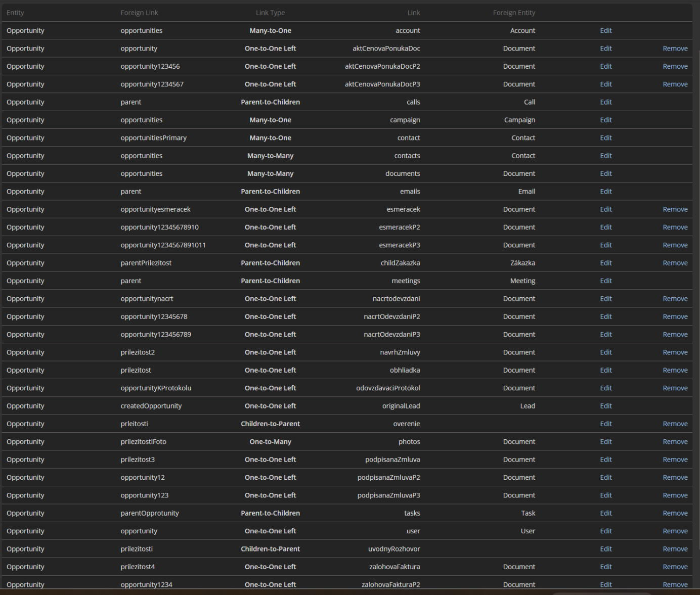Remove the esmeracek link
Viewport: 700px width, 595px height.
[675, 209]
